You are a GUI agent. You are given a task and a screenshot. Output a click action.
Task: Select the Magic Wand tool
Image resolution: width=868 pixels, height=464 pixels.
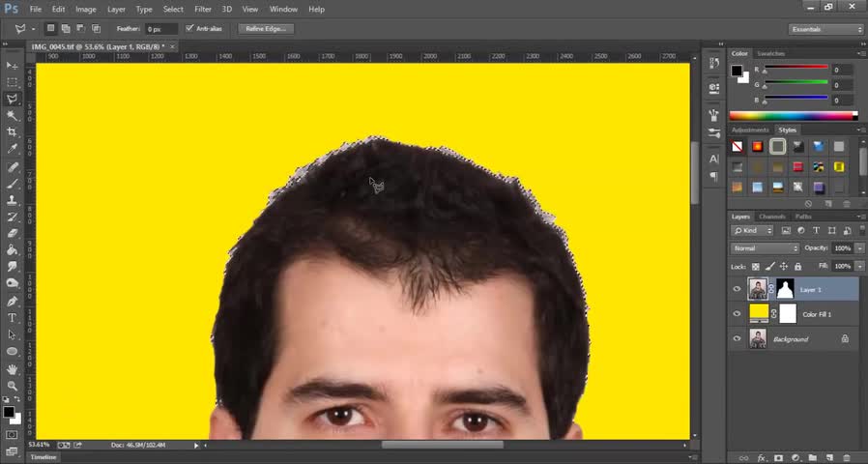pyautogui.click(x=12, y=116)
